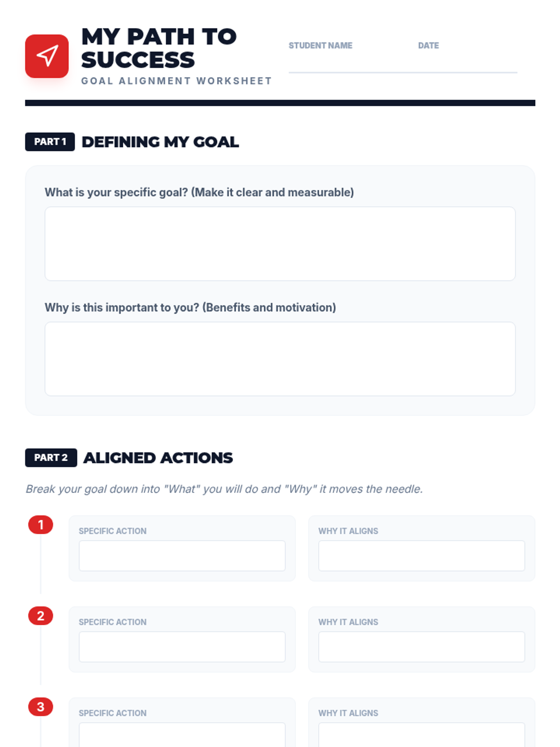Click step 1 Why It Aligns input
This screenshot has height=747, width=560.
[x=421, y=556]
